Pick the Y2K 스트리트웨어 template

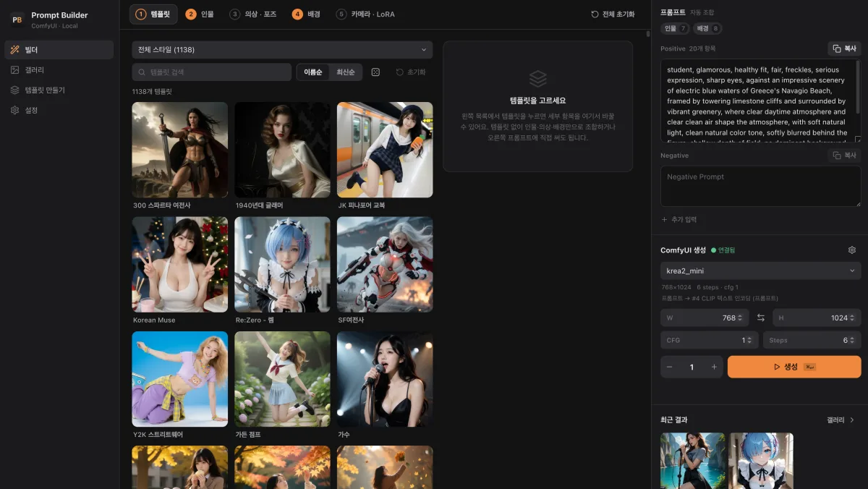point(179,380)
